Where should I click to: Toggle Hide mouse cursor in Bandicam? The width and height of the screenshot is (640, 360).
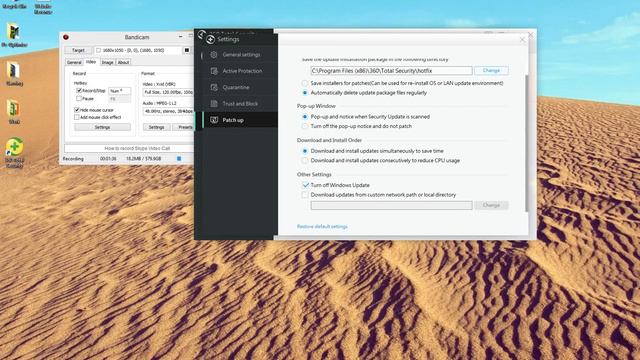[x=76, y=110]
